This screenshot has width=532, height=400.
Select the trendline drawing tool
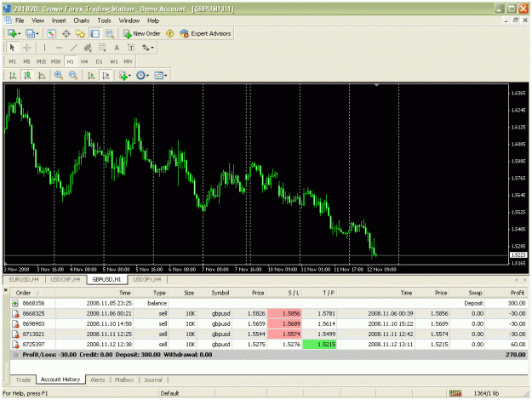73,48
